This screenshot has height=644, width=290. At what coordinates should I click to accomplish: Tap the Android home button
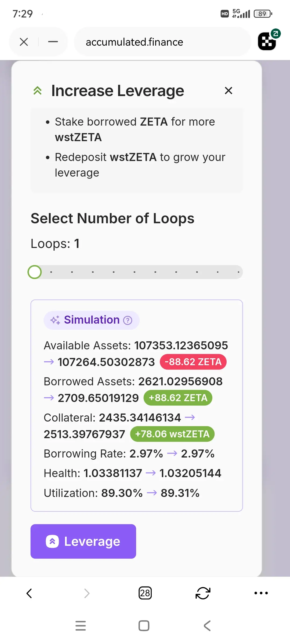(x=144, y=626)
